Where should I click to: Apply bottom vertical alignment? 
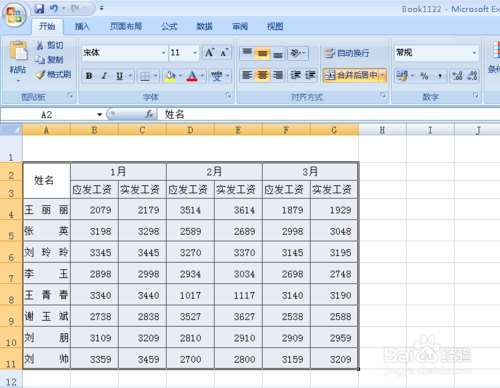[x=278, y=53]
